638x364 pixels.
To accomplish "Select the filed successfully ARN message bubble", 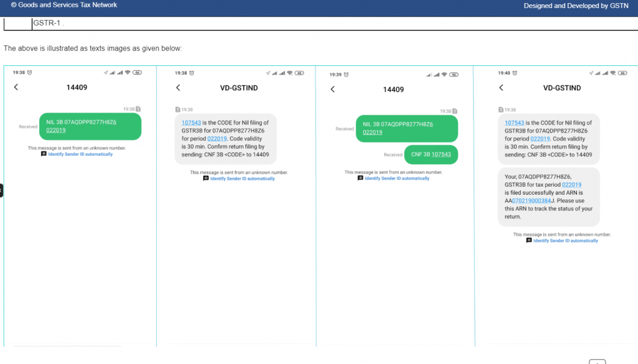I will tap(548, 197).
